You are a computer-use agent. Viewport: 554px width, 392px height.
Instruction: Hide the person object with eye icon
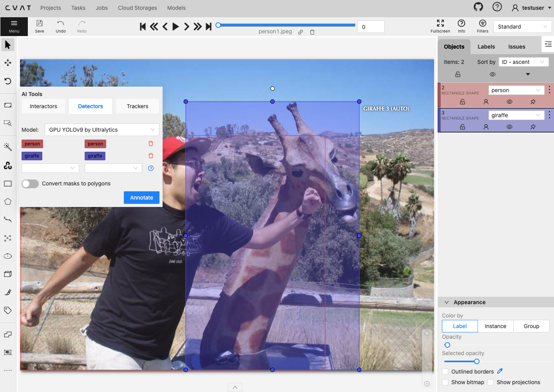coord(509,102)
